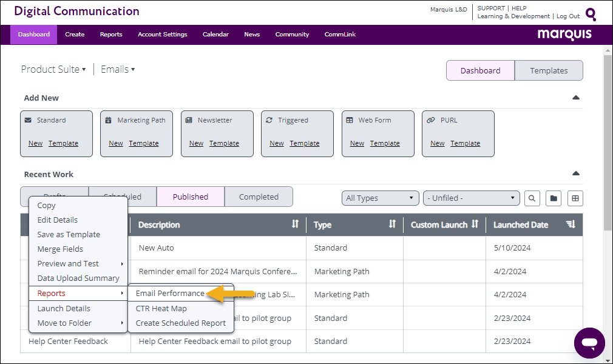Click Template under Triggered
613x364 pixels.
pos(305,143)
